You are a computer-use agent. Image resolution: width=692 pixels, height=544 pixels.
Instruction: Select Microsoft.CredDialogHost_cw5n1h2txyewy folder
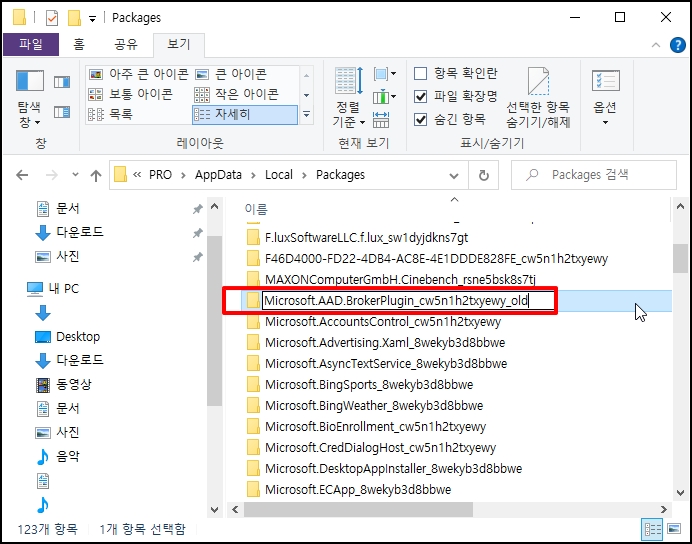coord(371,447)
